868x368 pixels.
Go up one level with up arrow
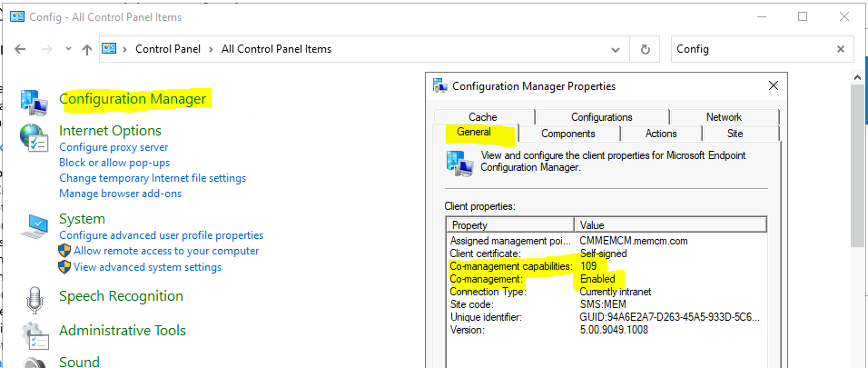tap(86, 49)
